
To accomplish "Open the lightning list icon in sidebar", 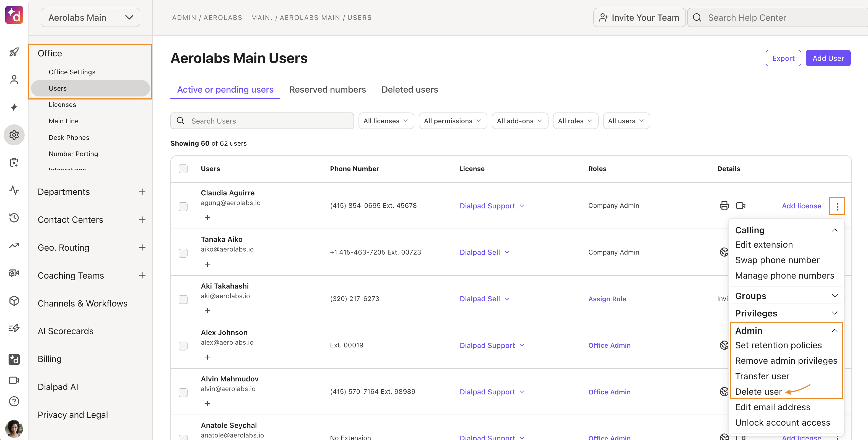I will click(14, 328).
